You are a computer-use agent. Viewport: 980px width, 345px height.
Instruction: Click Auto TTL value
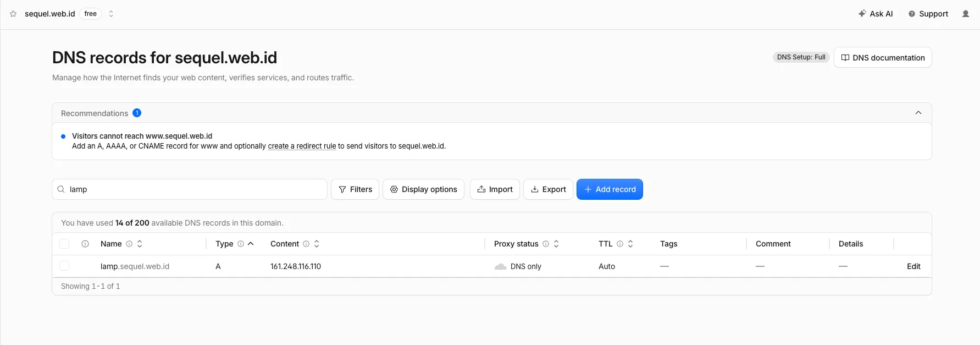click(607, 266)
